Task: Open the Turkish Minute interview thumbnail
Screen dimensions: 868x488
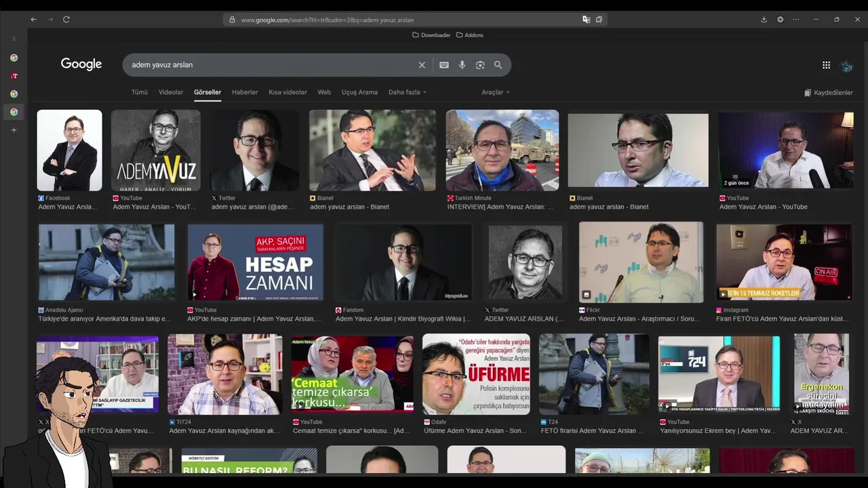Action: pyautogui.click(x=502, y=150)
